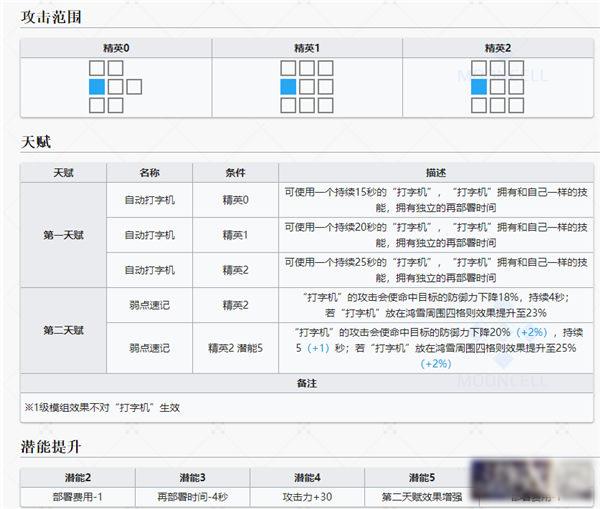This screenshot has height=509, width=600.
Task: Click 精英0 condition cell in talent table
Action: [x=235, y=200]
